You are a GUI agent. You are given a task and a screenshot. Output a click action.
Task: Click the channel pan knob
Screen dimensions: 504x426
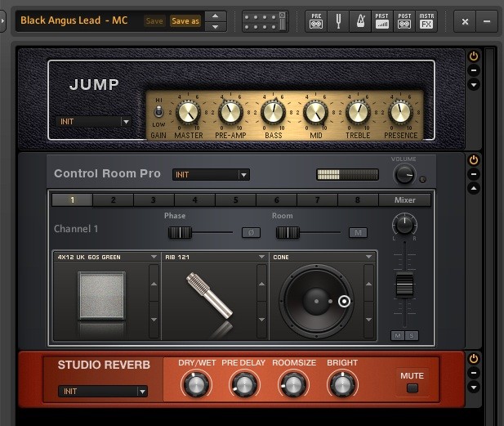click(404, 224)
